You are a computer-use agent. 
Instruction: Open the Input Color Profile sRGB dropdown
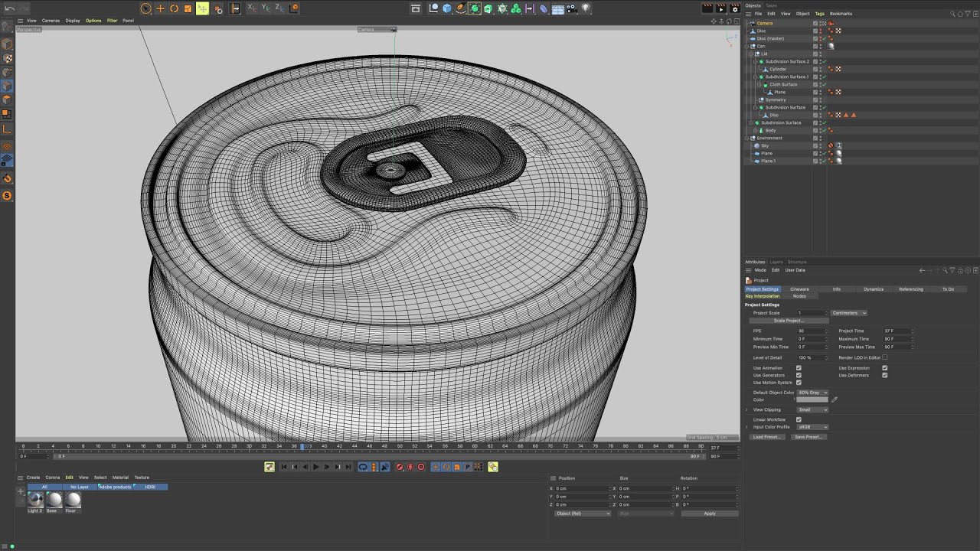pos(812,427)
